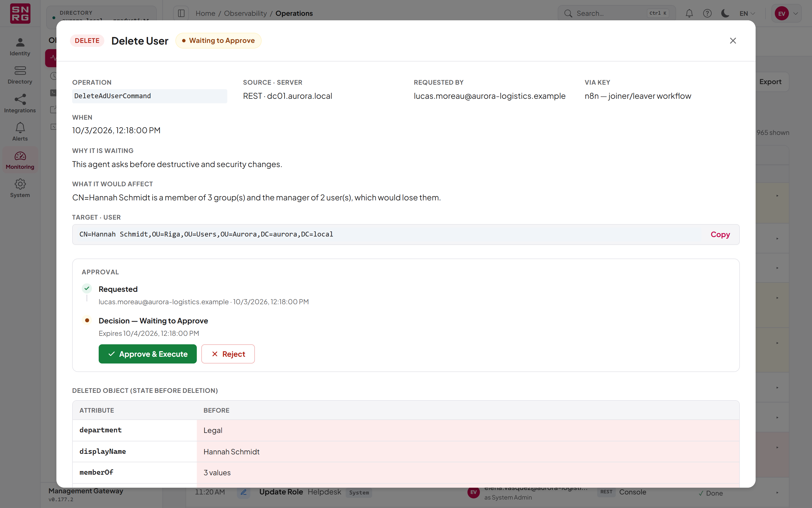The height and width of the screenshot is (508, 812).
Task: Click the SNRG logo
Action: click(20, 14)
